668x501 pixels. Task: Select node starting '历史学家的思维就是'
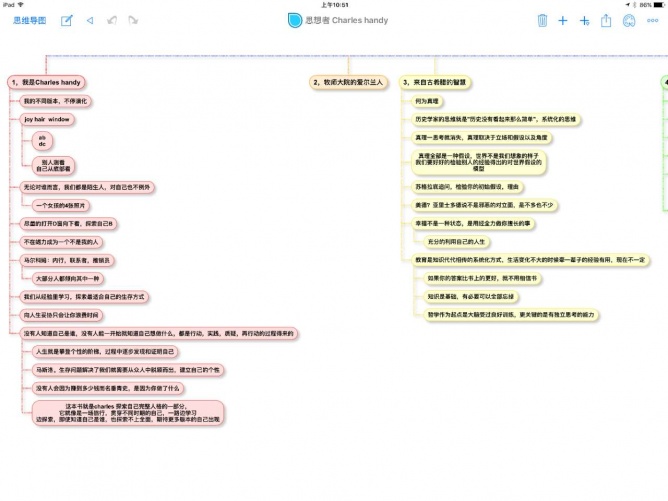(x=495, y=119)
